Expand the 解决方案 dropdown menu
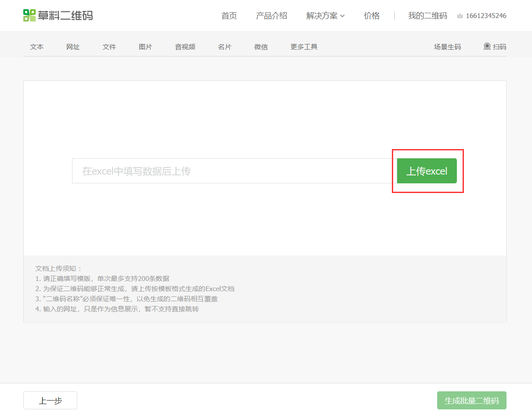Screen dimensions: 532x412 click(x=325, y=15)
